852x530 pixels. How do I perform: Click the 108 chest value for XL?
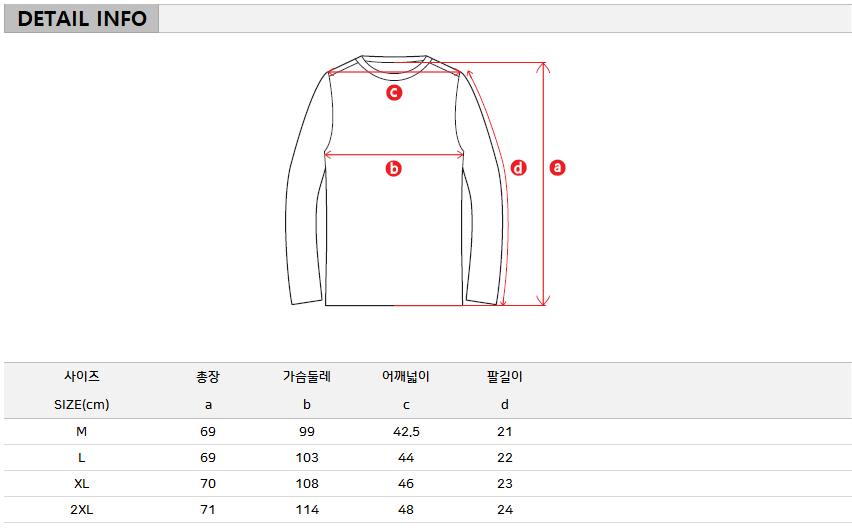[x=307, y=484]
